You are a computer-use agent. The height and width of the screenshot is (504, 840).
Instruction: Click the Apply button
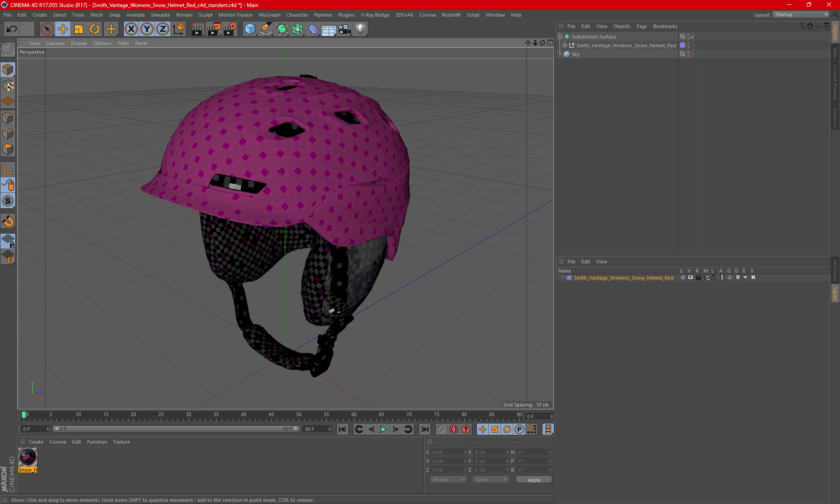(x=534, y=480)
